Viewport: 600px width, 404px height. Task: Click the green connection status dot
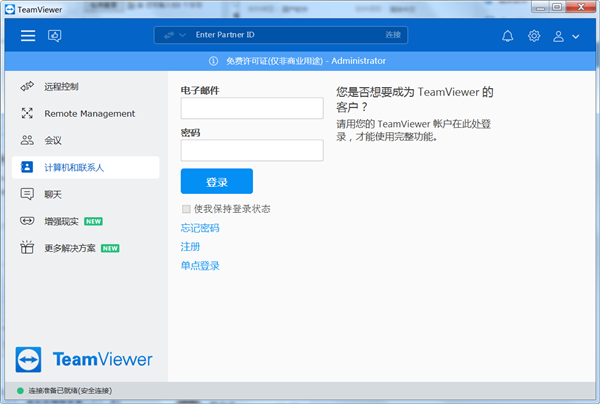pos(20,391)
